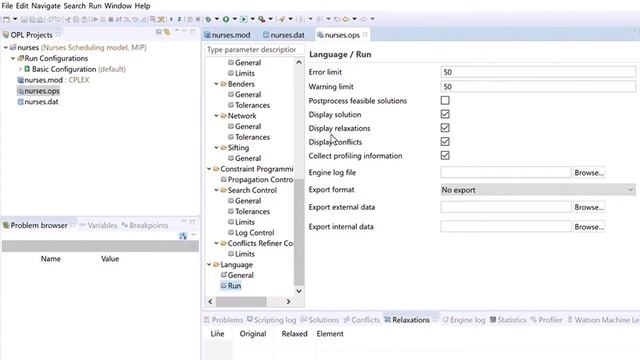The height and width of the screenshot is (360, 640).
Task: Click the Error limit input field
Action: pyautogui.click(x=538, y=72)
